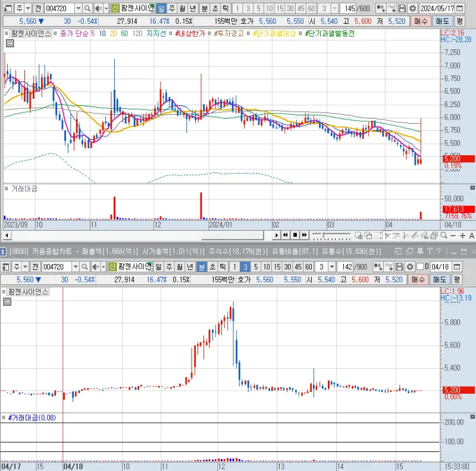Select the 5 minute interval button in lower chart
The image size is (476, 471).
256,267
